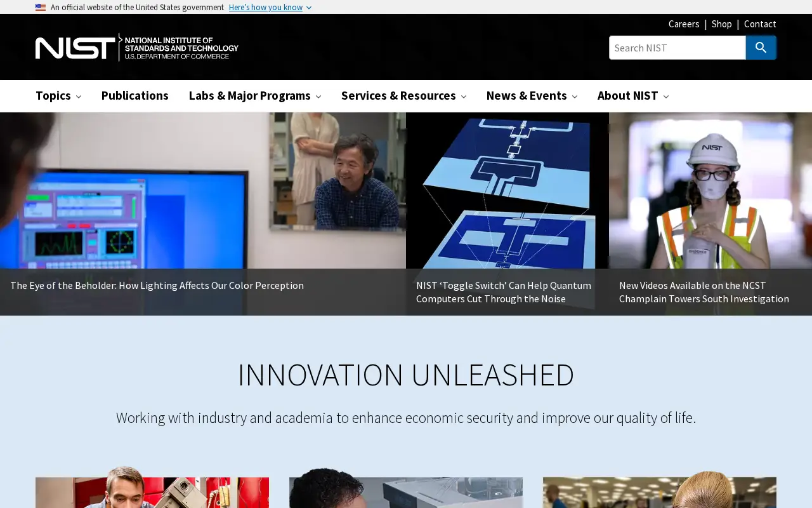Open the NCST Champlain Towers South videos story
This screenshot has width=812, height=508.
click(x=704, y=292)
